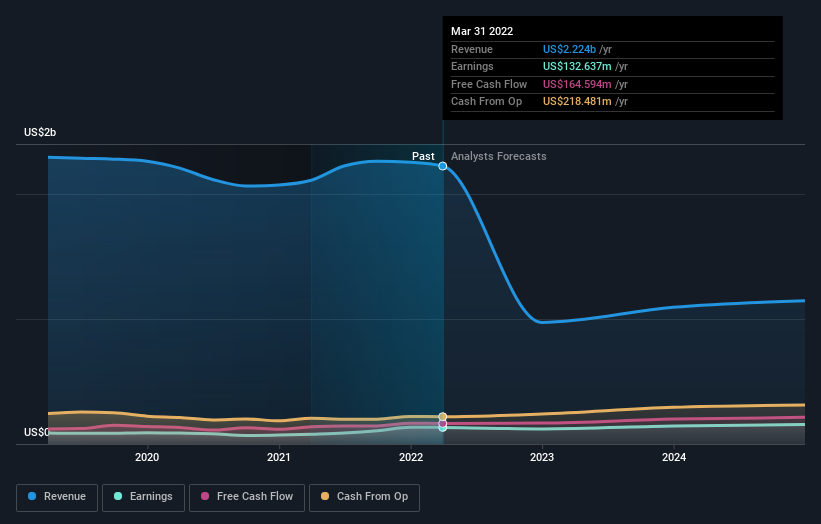The height and width of the screenshot is (524, 821).
Task: Click the pink Free Cash Flow data point
Action: [443, 423]
